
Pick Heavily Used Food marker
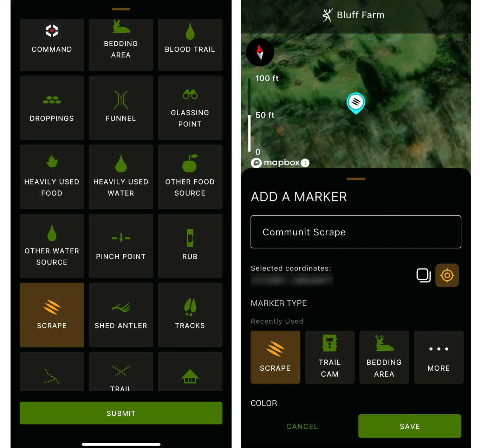[52, 177]
